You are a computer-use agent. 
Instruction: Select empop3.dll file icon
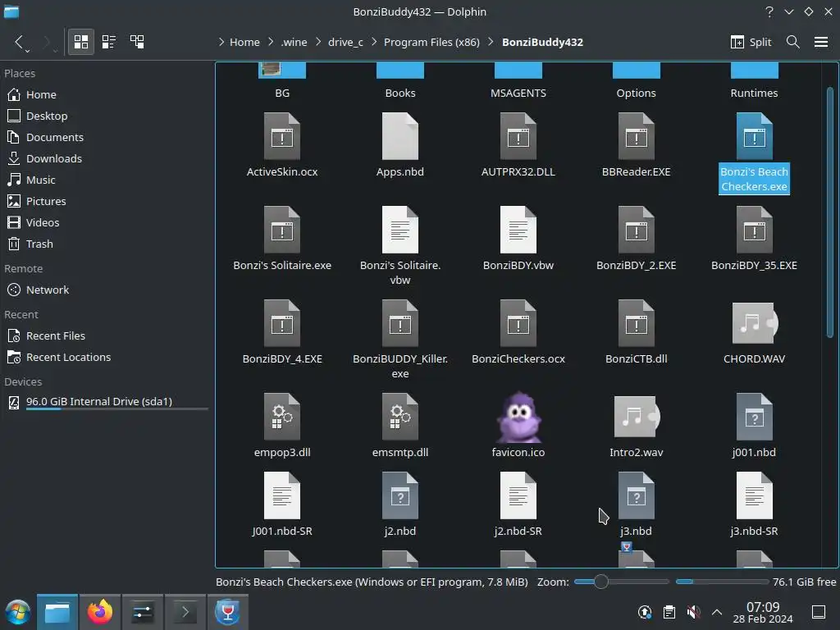point(282,417)
